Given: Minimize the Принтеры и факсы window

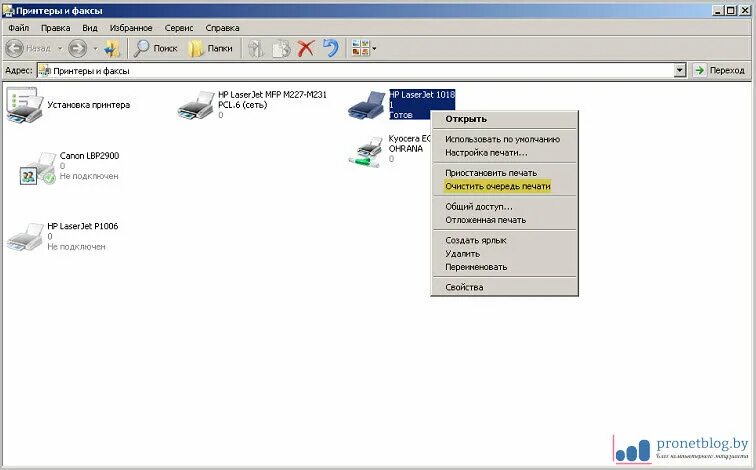Looking at the screenshot, I should [718, 10].
